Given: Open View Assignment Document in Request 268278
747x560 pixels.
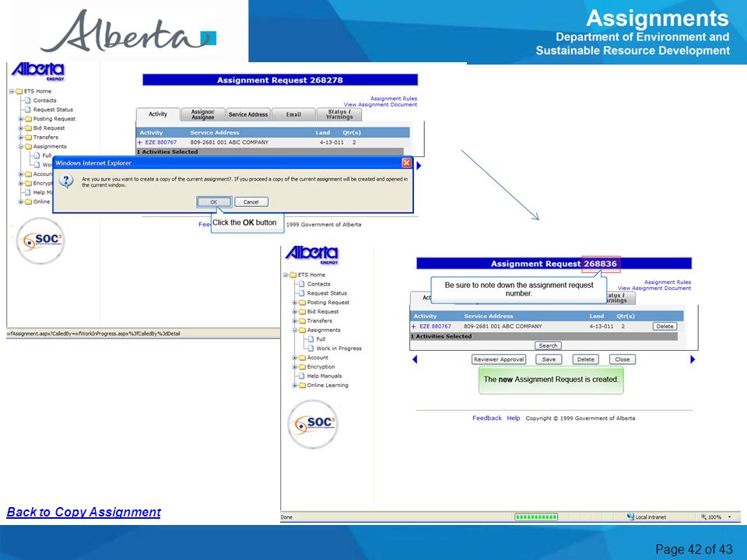Looking at the screenshot, I should click(381, 104).
